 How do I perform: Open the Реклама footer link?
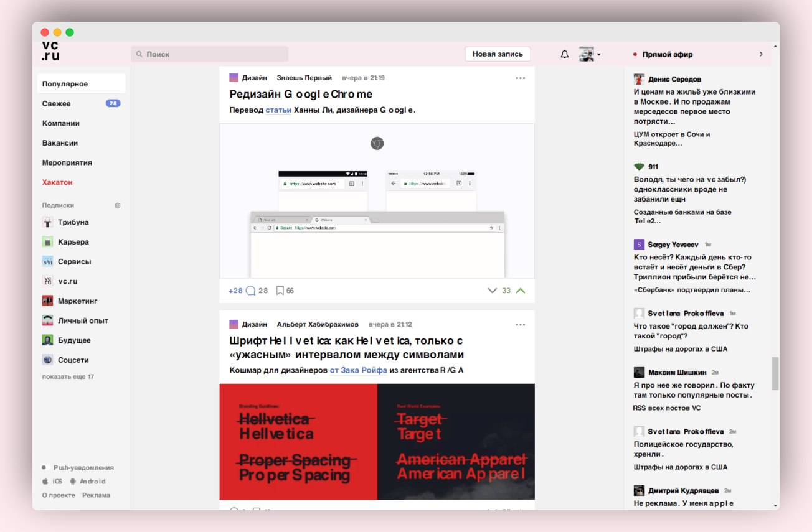click(96, 495)
